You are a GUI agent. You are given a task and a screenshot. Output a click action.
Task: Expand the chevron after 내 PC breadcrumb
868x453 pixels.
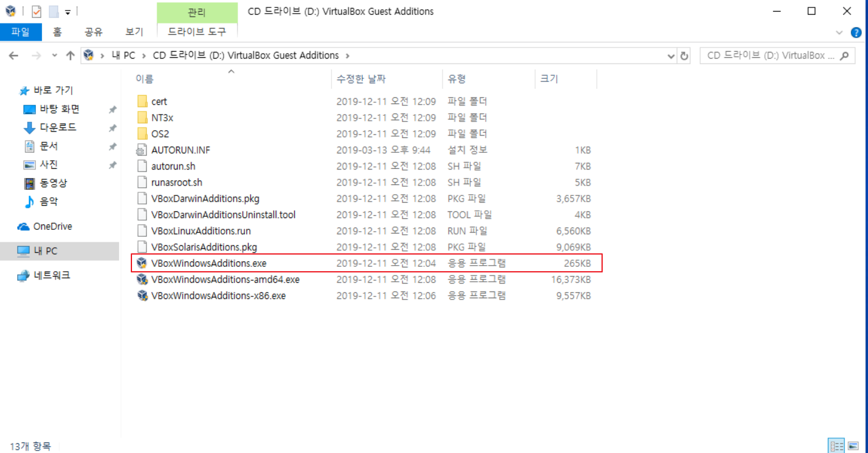click(x=144, y=55)
